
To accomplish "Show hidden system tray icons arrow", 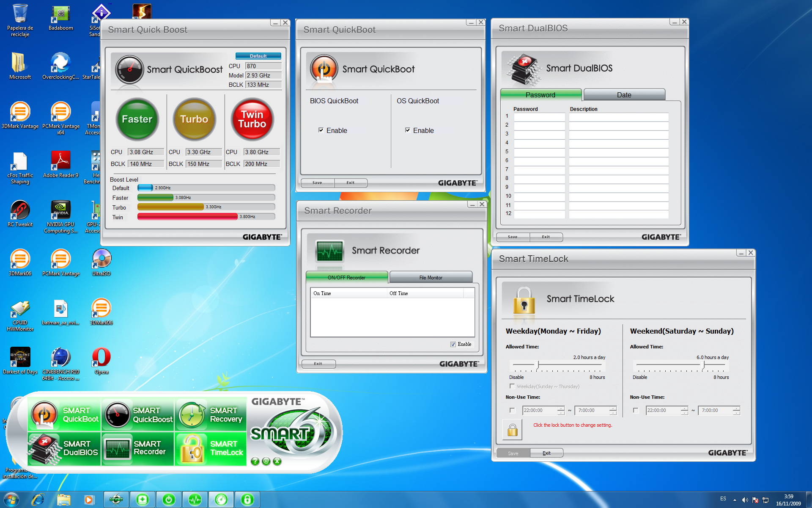I will [734, 500].
